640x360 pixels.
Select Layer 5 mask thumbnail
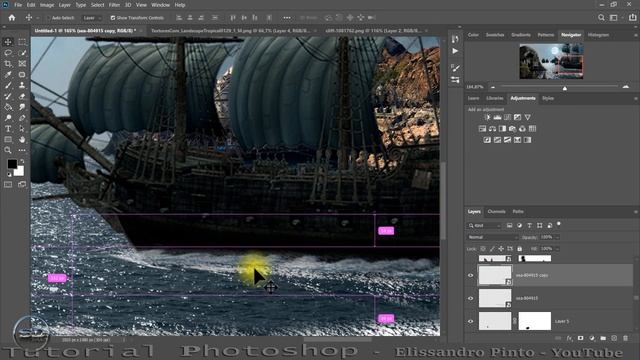coord(535,321)
